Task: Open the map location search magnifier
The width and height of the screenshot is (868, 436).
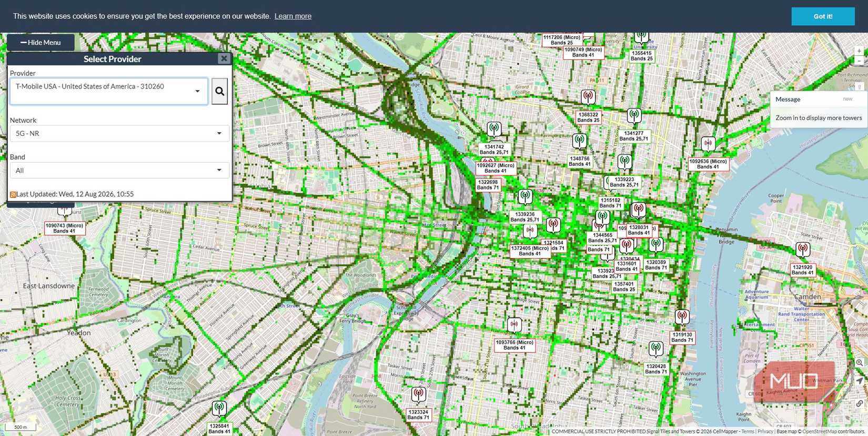Action: pyautogui.click(x=860, y=363)
